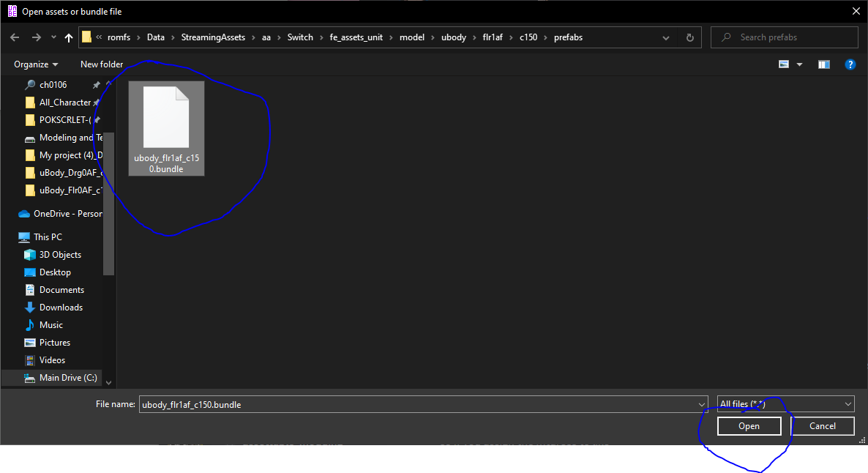This screenshot has height=473, width=868.
Task: Click the StreamingAssets breadcrumb segment
Action: [x=213, y=37]
